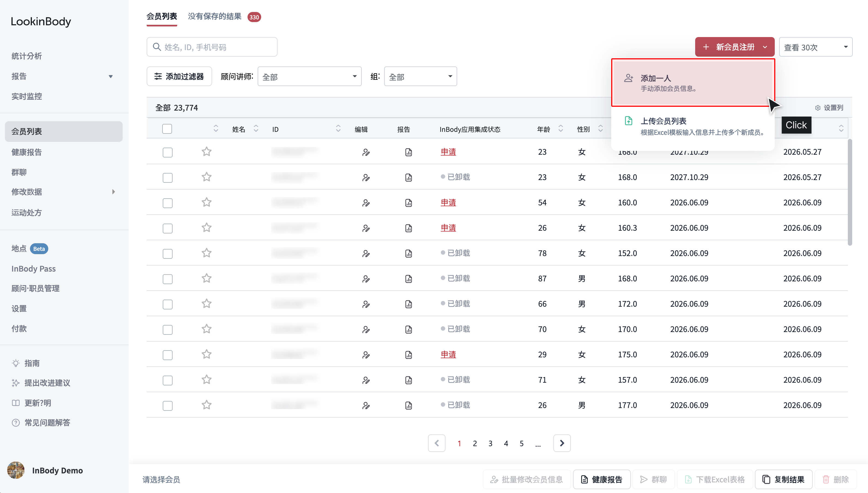Click the 健康报告 bottom button
Image resolution: width=868 pixels, height=493 pixels.
tap(601, 479)
